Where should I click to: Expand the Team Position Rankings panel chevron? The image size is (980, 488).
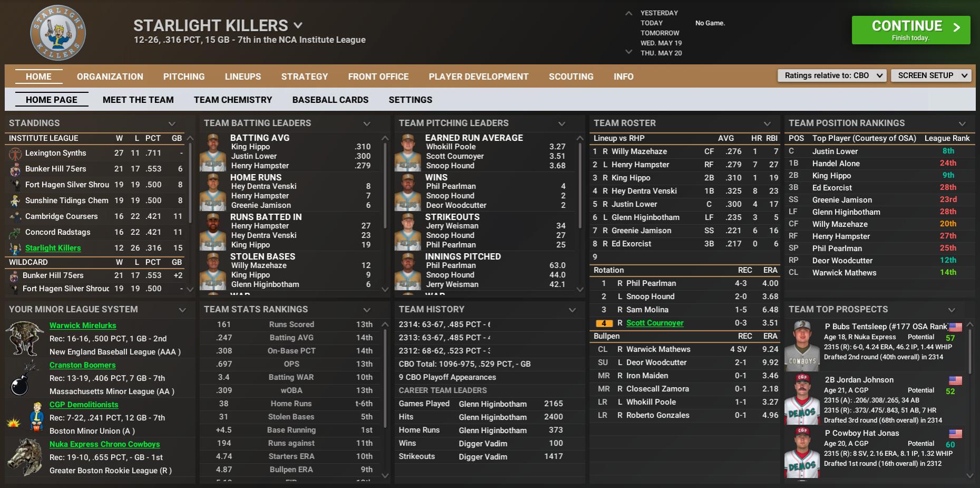962,123
